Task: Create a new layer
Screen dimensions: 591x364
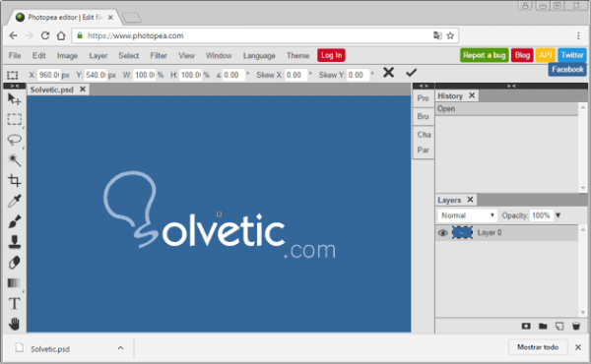Action: [x=559, y=326]
